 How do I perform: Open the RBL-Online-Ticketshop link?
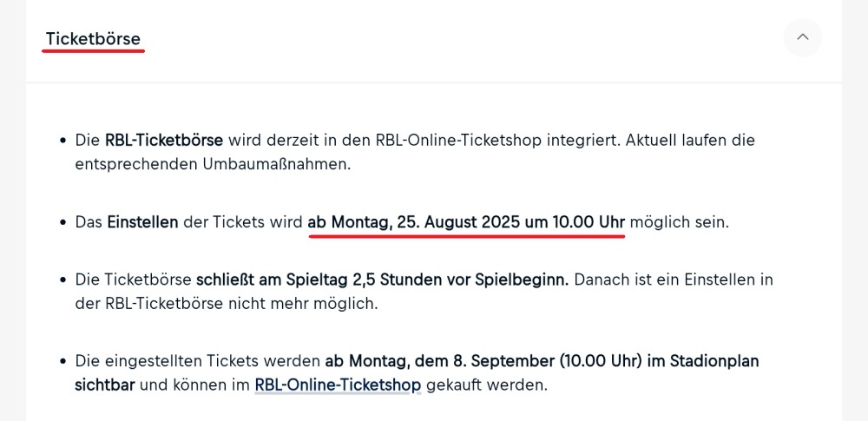[338, 385]
